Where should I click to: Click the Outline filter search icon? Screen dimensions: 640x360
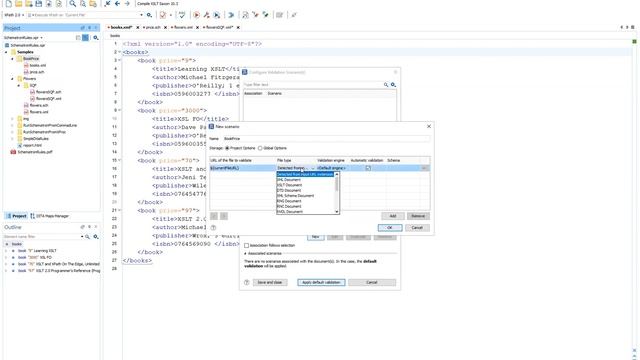(x=87, y=237)
